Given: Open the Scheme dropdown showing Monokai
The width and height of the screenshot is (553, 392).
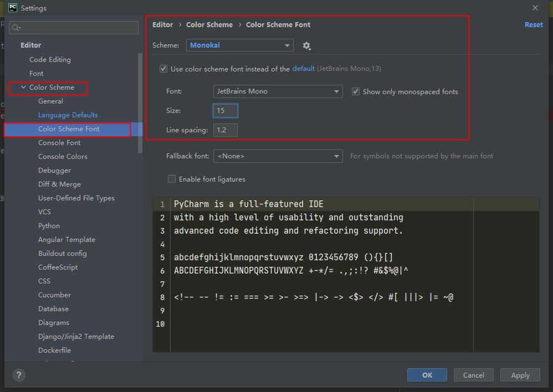Looking at the screenshot, I should (240, 45).
